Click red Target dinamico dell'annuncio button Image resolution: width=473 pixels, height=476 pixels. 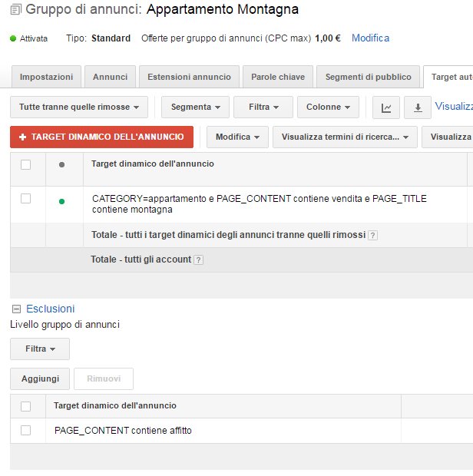(x=101, y=137)
